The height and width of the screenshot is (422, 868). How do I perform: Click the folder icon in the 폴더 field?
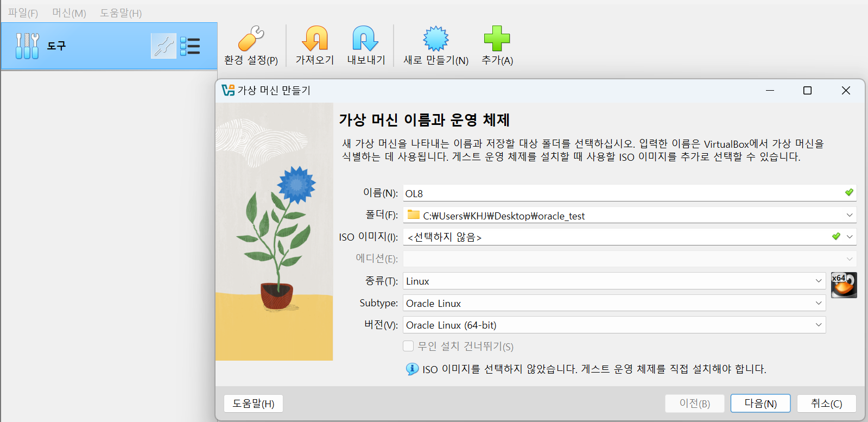tap(414, 215)
